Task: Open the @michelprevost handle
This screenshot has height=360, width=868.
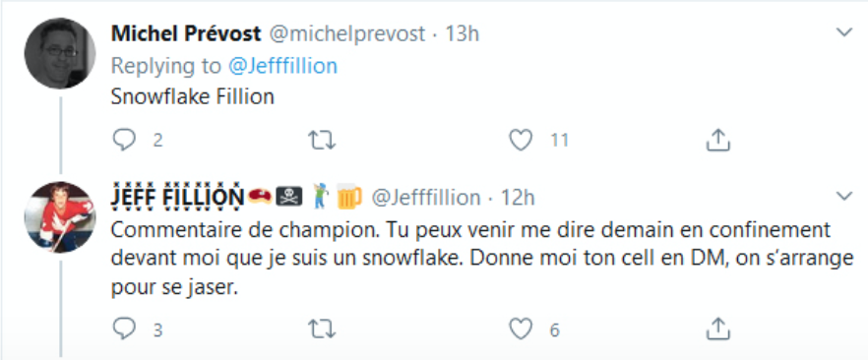Action: tap(347, 33)
